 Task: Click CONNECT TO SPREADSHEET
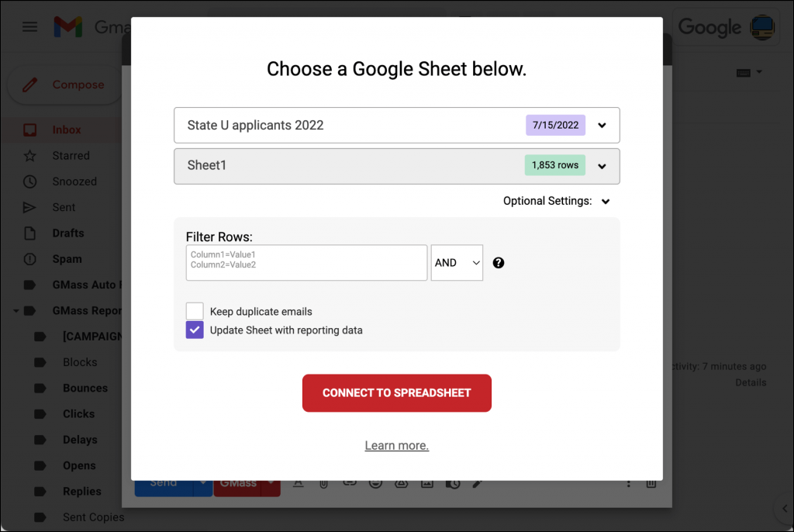pos(396,393)
